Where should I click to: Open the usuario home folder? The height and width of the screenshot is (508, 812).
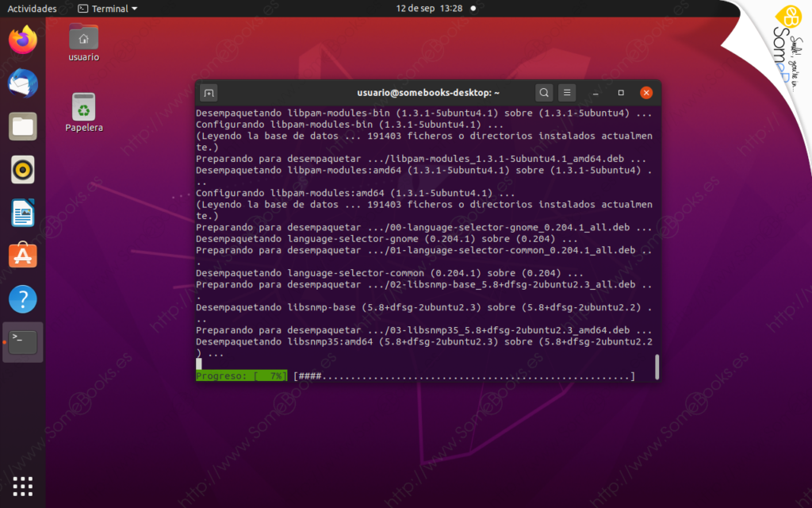tap(83, 41)
